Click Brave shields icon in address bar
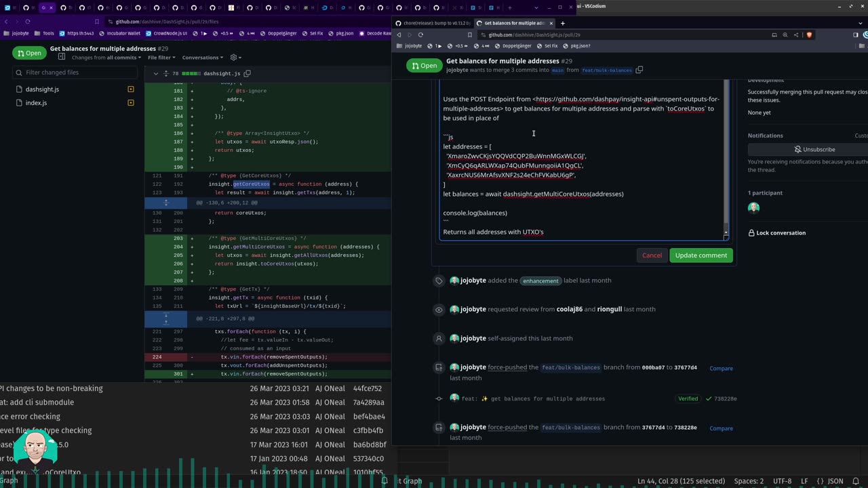This screenshot has width=868, height=488. click(x=809, y=35)
